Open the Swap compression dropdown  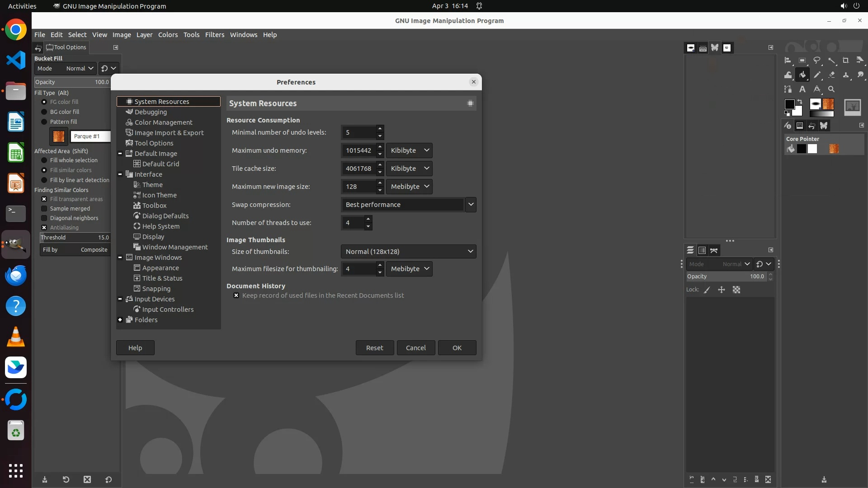[x=471, y=205]
